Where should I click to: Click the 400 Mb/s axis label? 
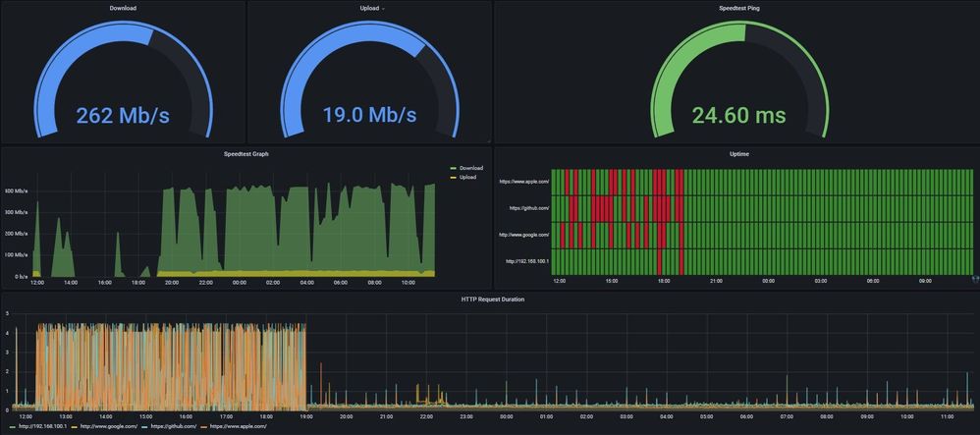click(x=17, y=190)
